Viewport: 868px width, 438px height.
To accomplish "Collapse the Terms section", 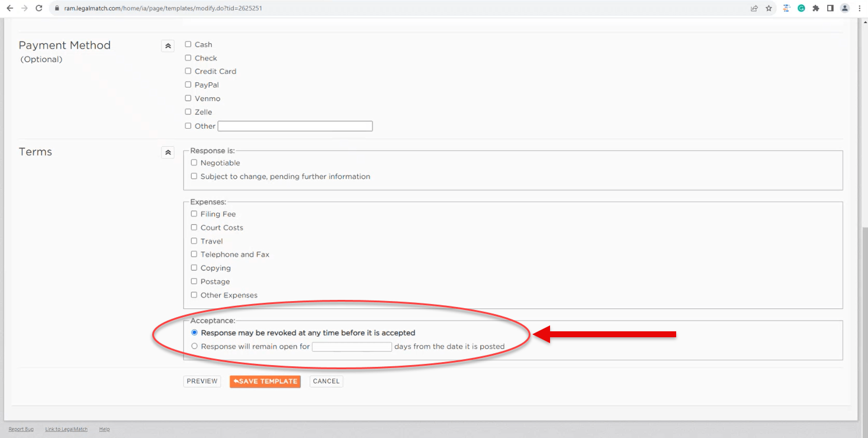I will coord(168,153).
